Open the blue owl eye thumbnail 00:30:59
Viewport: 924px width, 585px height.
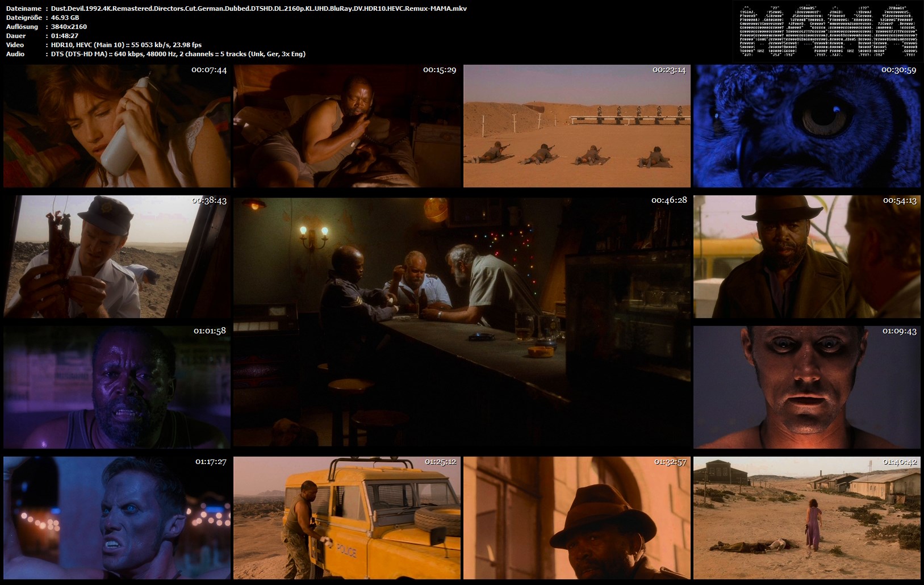pos(807,126)
